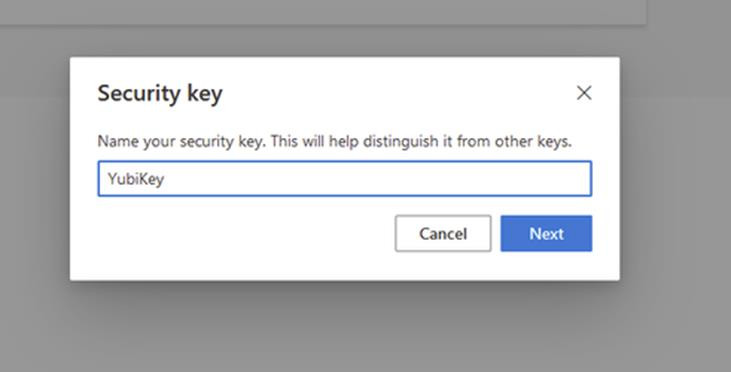Select the Security key dialog heading
Screen dimensions: 731x372
click(x=160, y=94)
